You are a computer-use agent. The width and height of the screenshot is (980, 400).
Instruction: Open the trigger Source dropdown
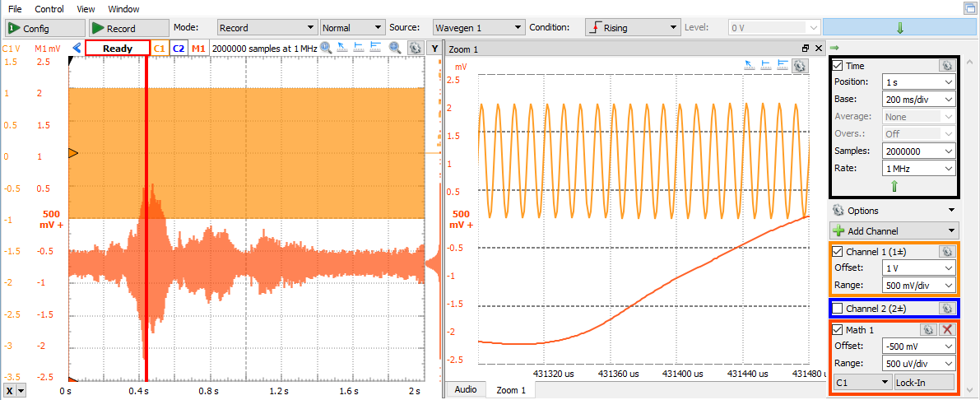click(479, 28)
